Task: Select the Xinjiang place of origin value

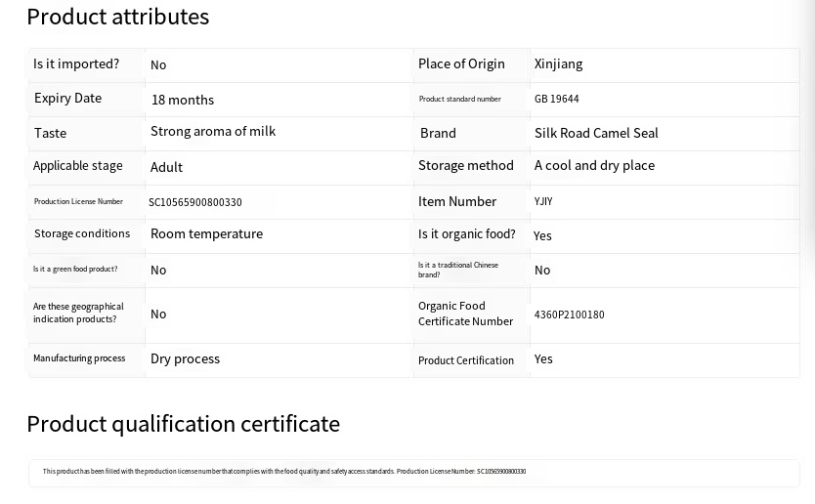Action: click(558, 63)
